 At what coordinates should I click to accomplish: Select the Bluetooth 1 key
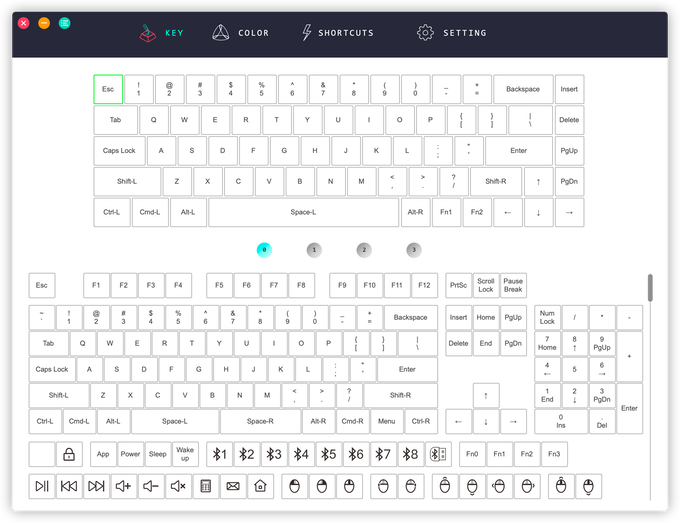tap(219, 454)
